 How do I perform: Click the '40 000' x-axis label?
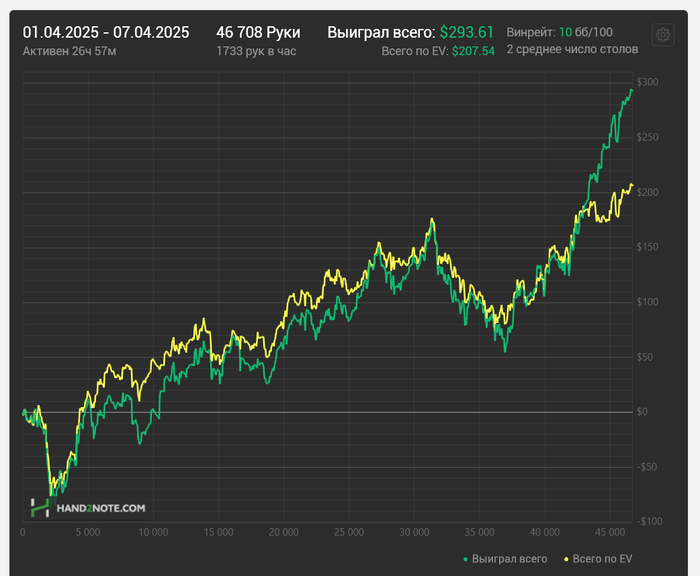pyautogui.click(x=545, y=532)
